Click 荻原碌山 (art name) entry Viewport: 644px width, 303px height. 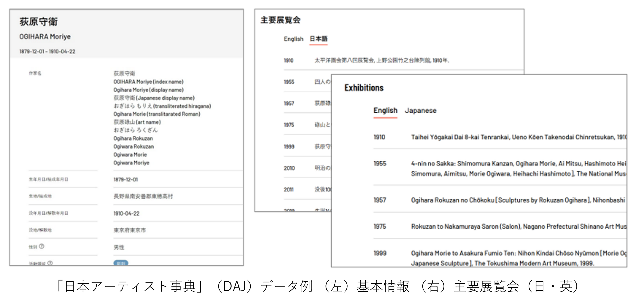point(137,122)
